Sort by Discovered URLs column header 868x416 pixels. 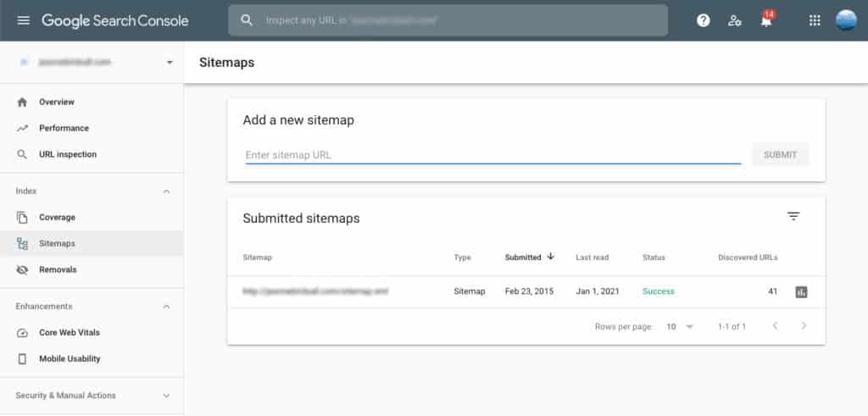(x=748, y=258)
